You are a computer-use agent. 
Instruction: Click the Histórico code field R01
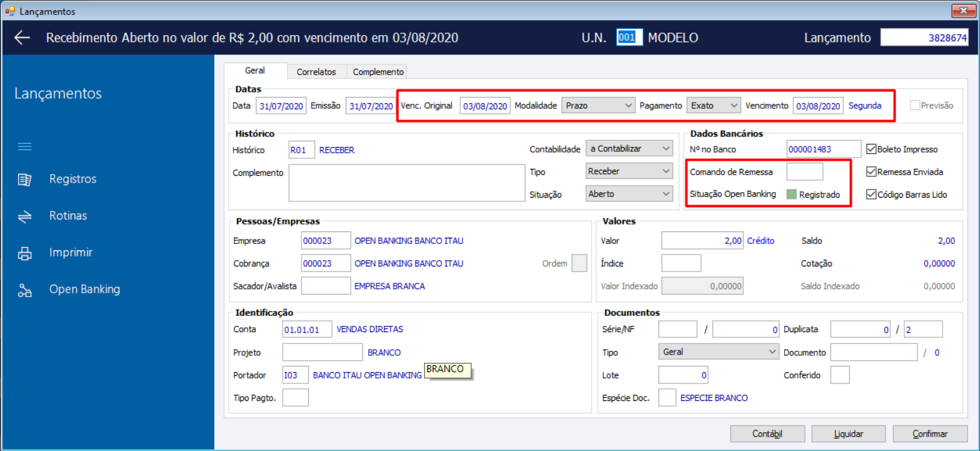click(x=302, y=150)
